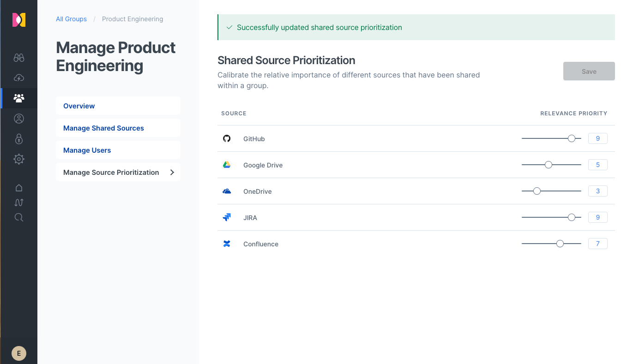627x364 pixels.
Task: Click the JIRA source name
Action: pyautogui.click(x=250, y=218)
